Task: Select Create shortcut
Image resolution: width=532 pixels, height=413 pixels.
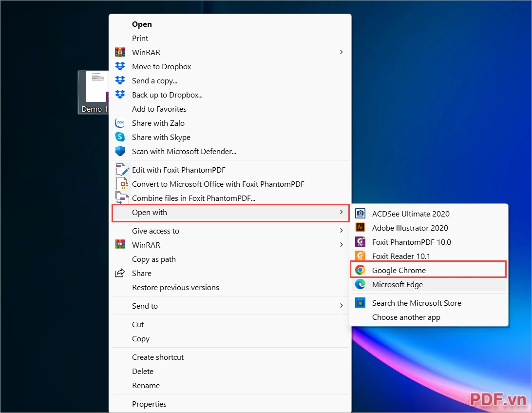Action: [230, 357]
